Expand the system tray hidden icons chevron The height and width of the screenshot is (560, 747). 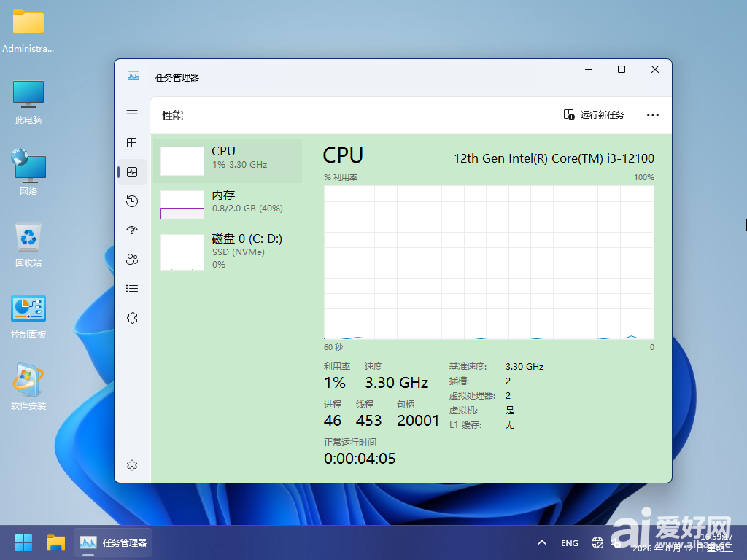tap(542, 542)
